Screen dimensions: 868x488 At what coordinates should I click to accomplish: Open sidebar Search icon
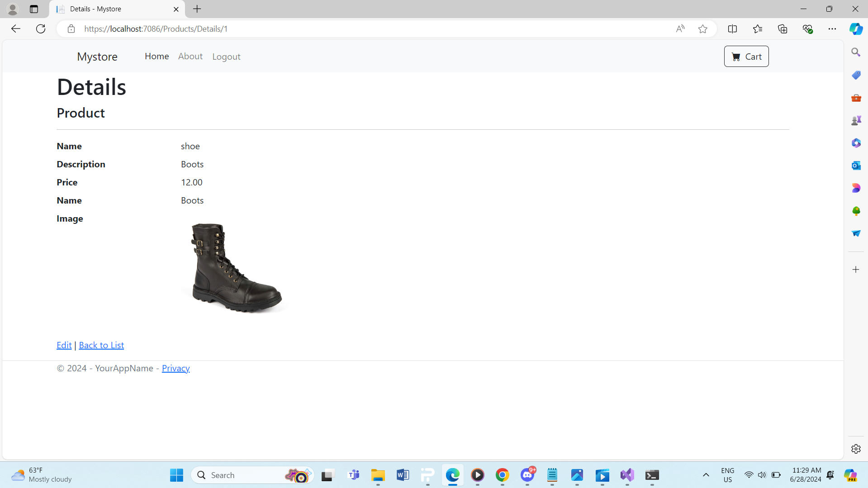point(856,52)
